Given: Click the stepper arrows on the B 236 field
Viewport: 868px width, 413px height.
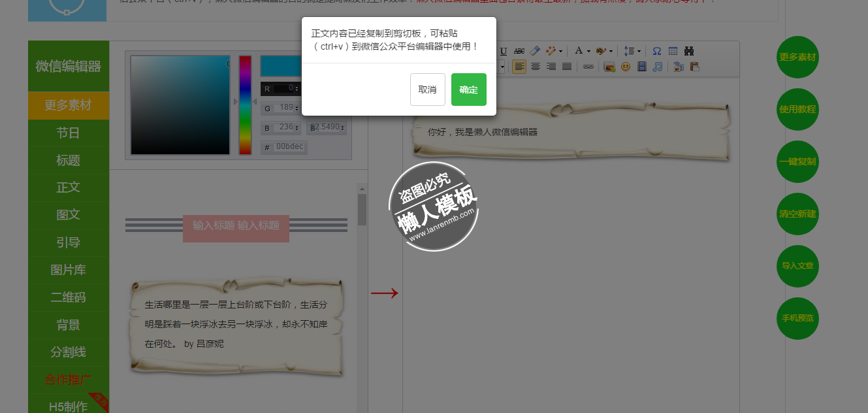Looking at the screenshot, I should click(297, 127).
